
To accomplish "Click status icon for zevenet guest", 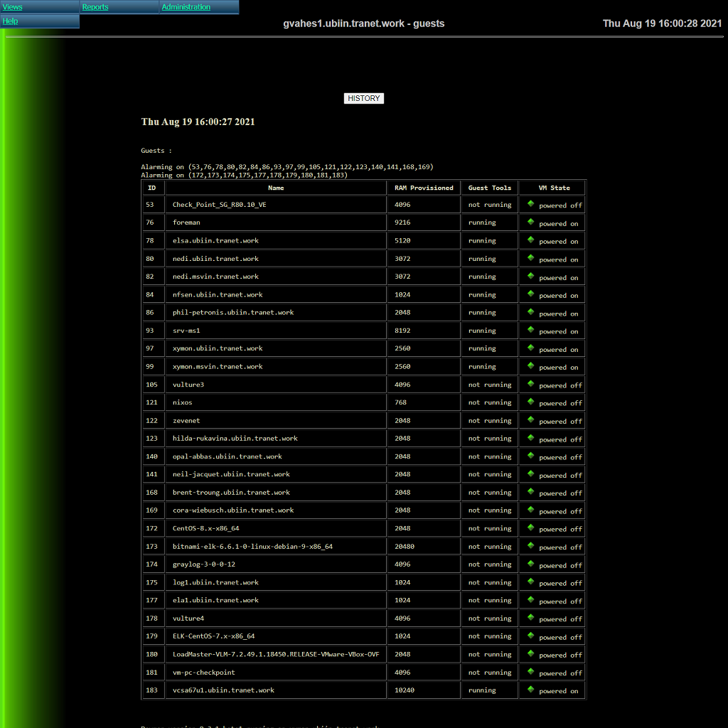I will 530,420.
